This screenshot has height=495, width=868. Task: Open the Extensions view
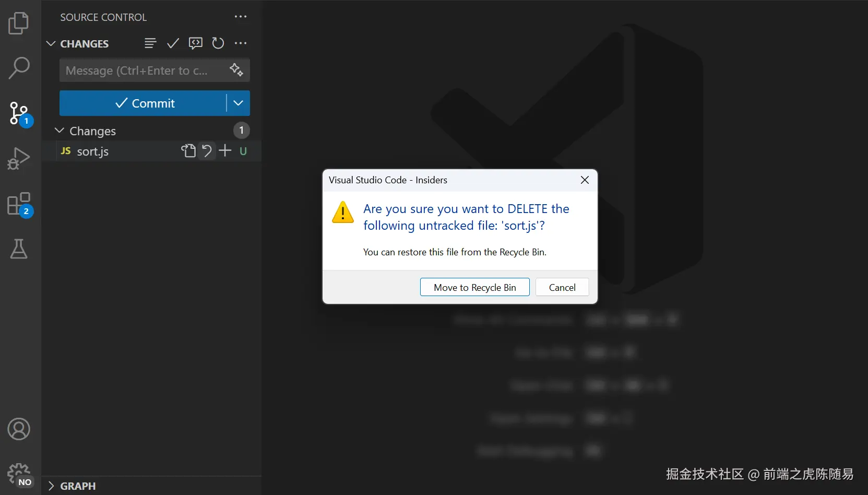point(20,204)
